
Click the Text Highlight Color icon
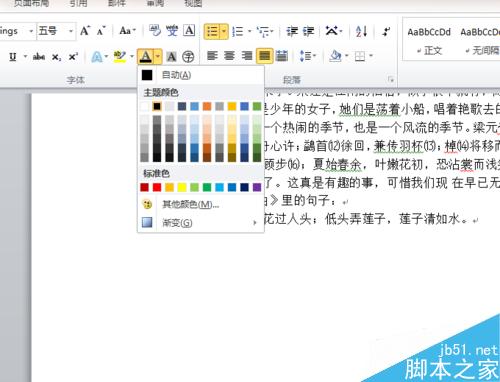120,56
